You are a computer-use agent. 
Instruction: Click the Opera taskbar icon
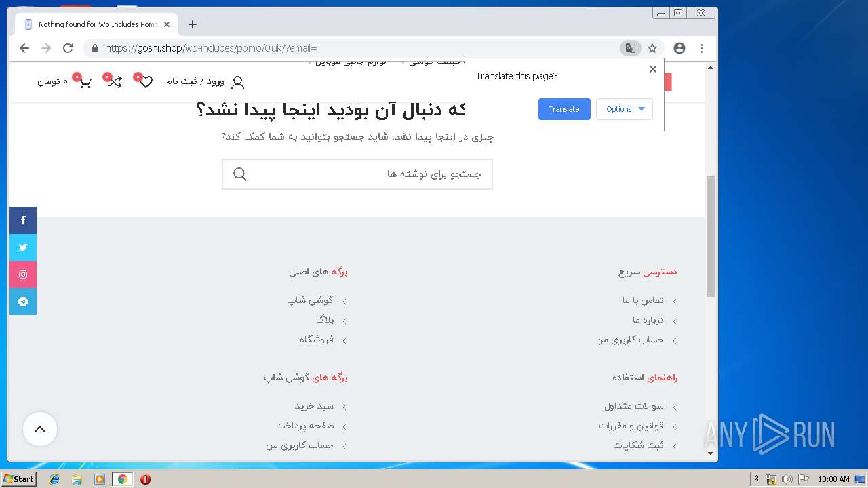pyautogui.click(x=145, y=479)
